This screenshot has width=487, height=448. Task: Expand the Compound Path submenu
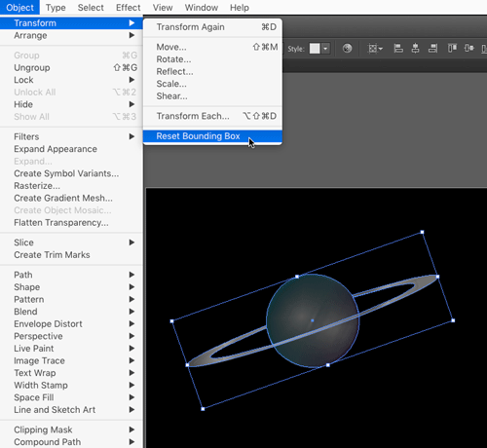[71, 442]
